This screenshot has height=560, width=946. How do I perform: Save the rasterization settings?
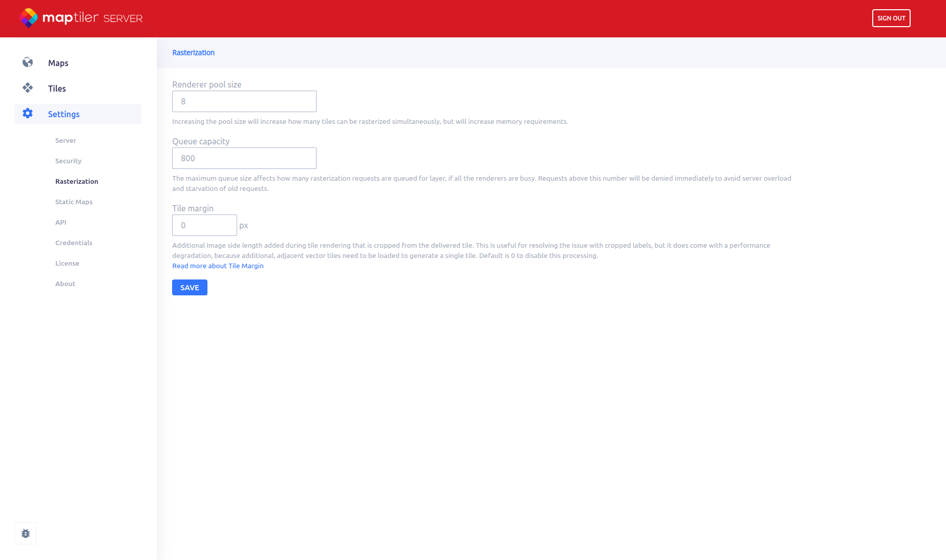[x=190, y=288]
